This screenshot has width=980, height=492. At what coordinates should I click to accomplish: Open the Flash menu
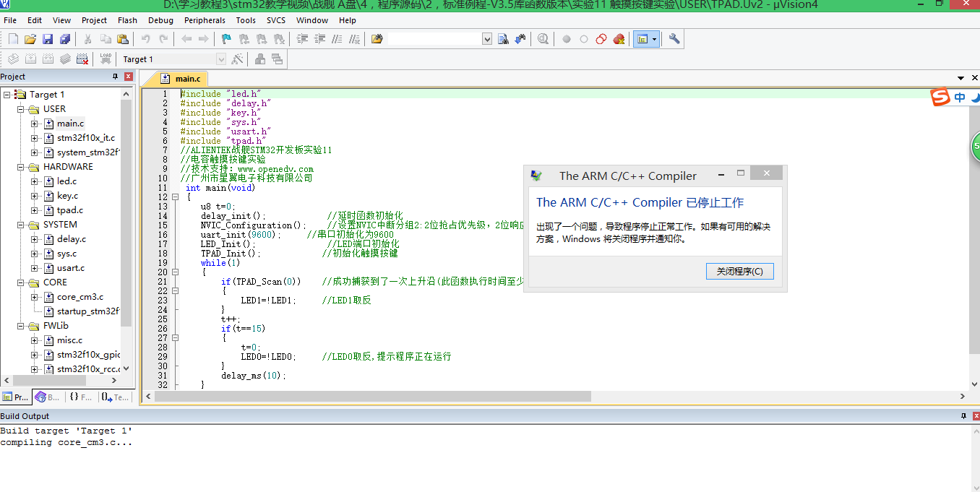127,20
